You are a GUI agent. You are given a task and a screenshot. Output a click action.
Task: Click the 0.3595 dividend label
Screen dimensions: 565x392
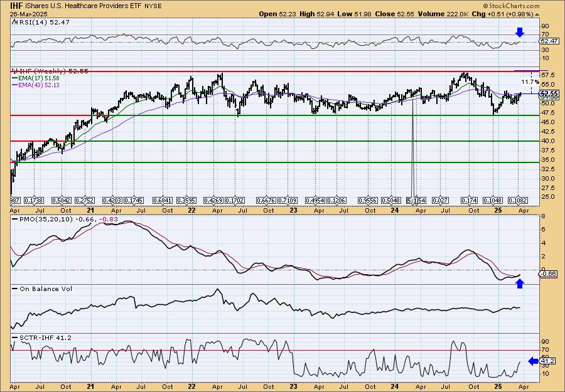click(186, 200)
